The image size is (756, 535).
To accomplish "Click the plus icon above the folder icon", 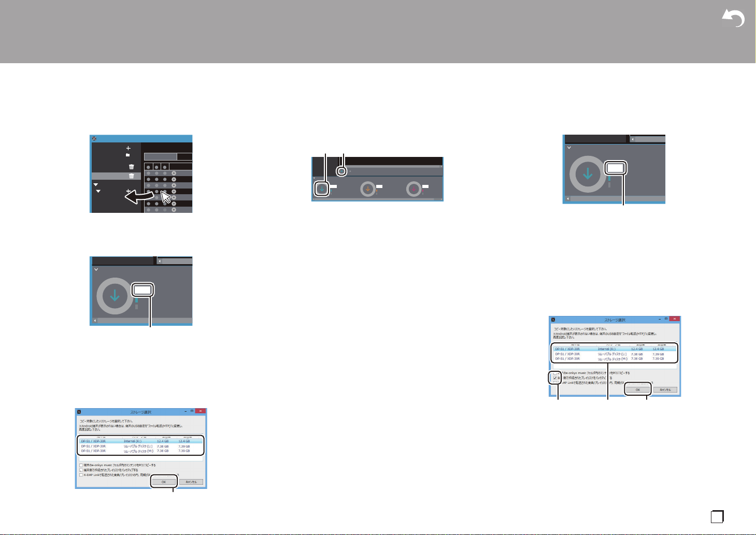I will point(128,148).
